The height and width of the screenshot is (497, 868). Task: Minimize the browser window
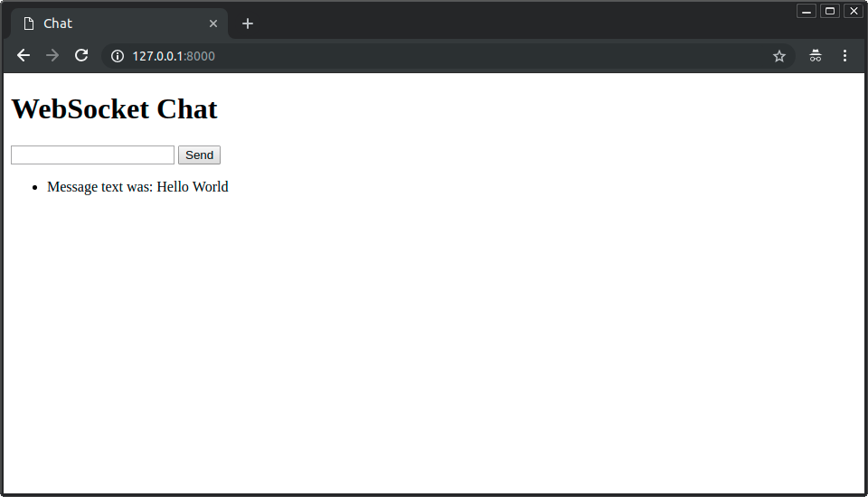(807, 11)
